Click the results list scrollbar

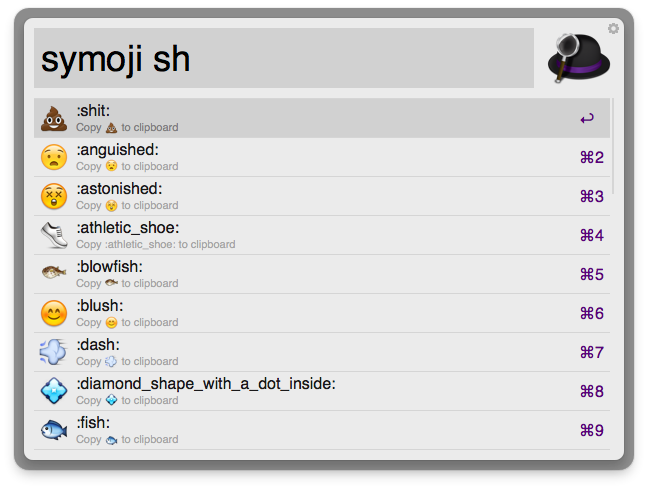pyautogui.click(x=613, y=146)
